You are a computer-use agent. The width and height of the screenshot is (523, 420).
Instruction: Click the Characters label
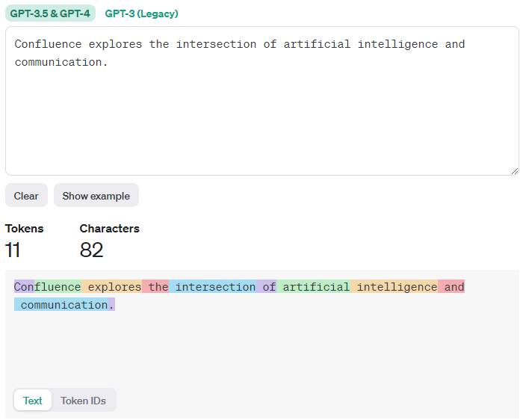[x=109, y=229]
